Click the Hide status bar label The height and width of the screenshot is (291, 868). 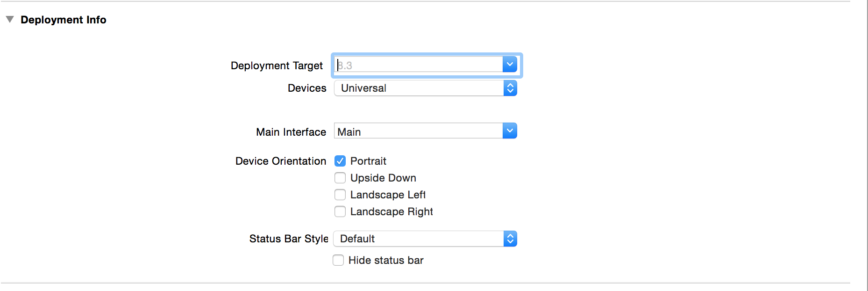coord(386,260)
